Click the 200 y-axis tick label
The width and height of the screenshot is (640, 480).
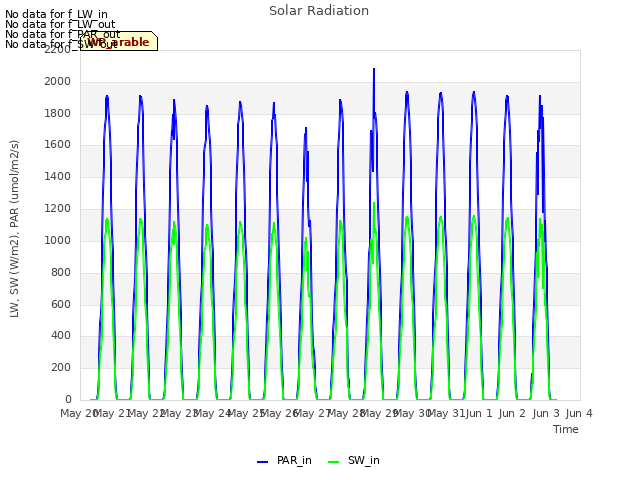pos(61,367)
